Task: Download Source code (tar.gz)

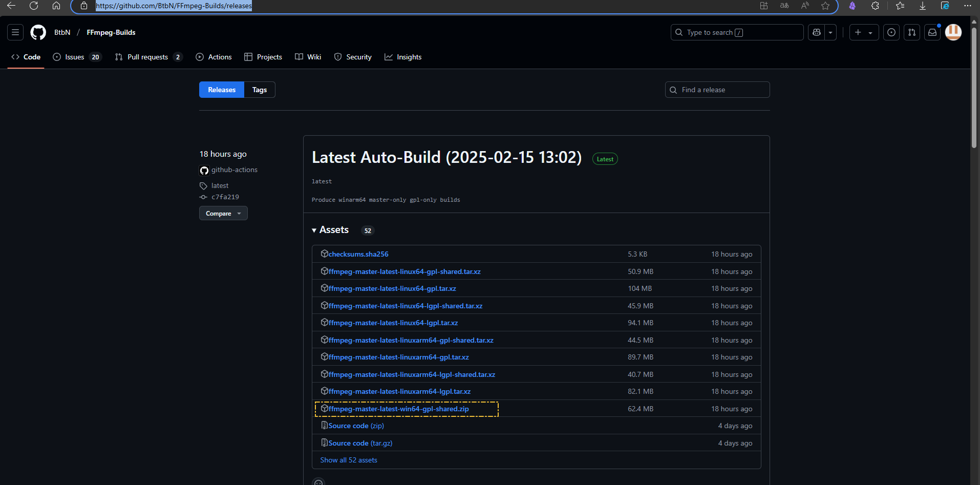Action: [360, 443]
